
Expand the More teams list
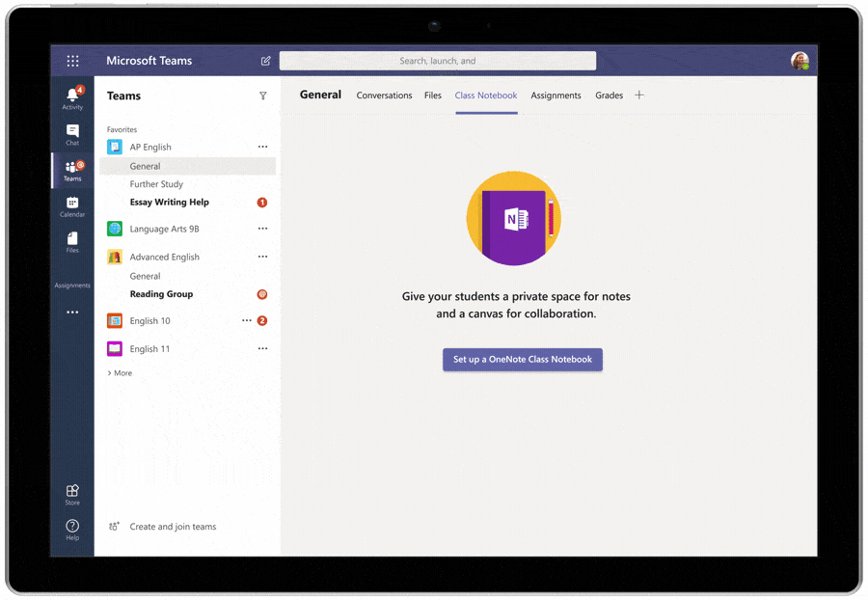[x=120, y=373]
